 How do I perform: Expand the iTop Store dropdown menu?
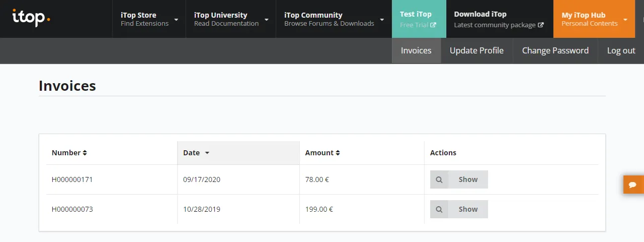click(x=176, y=20)
